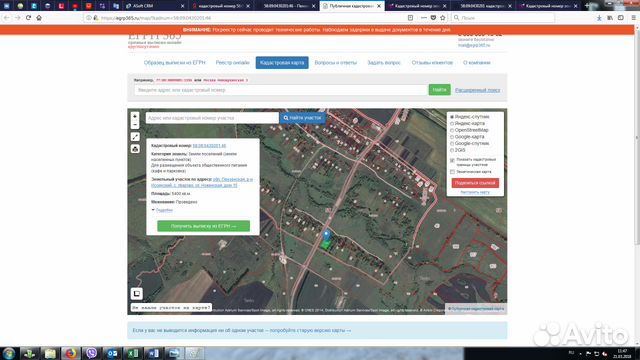Open Вопросы и ответы menu item
640x360 pixels.
[336, 63]
